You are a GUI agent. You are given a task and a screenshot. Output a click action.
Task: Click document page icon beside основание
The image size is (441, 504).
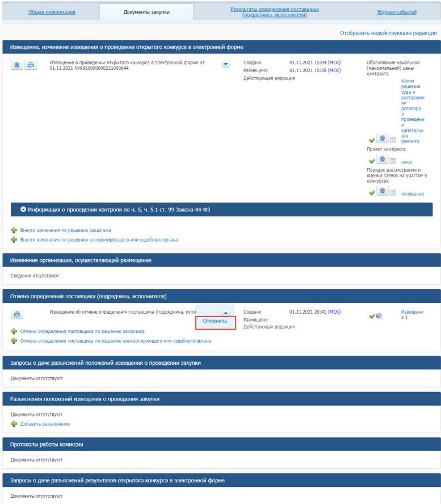tap(393, 193)
